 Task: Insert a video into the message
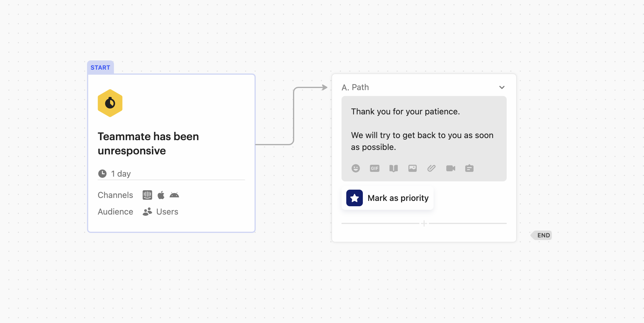pos(450,168)
